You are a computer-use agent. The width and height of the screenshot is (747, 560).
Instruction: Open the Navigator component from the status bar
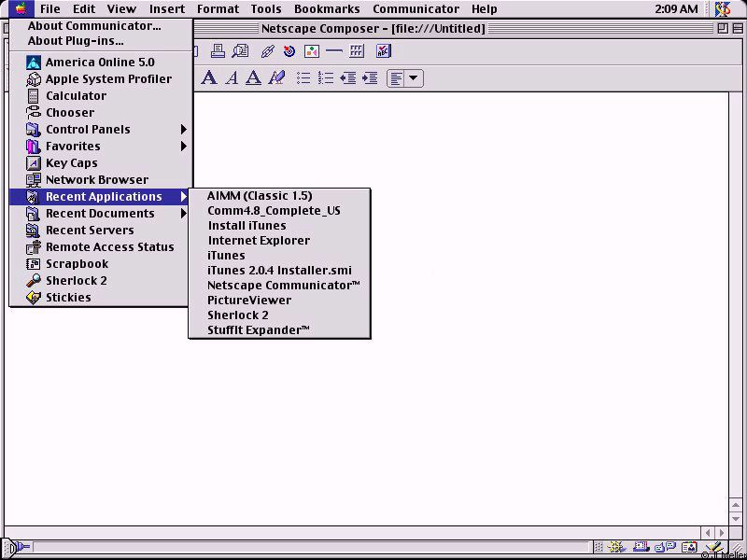[618, 548]
